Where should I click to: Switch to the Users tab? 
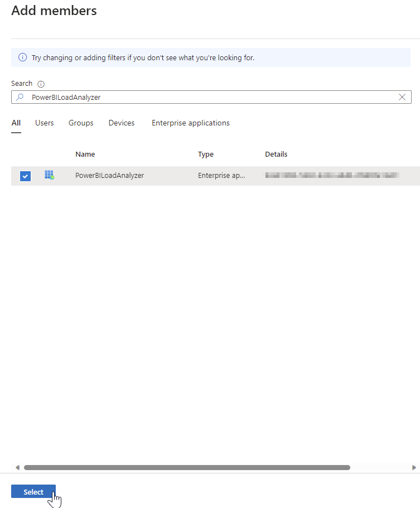coord(44,123)
